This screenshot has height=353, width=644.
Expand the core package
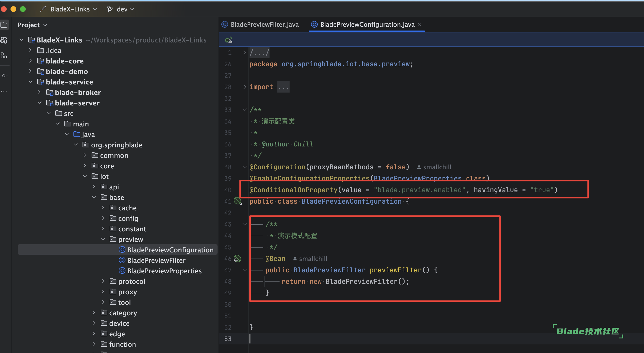tap(85, 166)
